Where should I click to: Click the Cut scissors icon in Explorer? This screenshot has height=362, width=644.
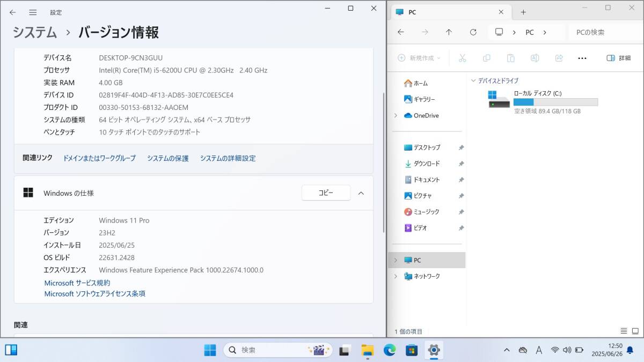coord(462,58)
